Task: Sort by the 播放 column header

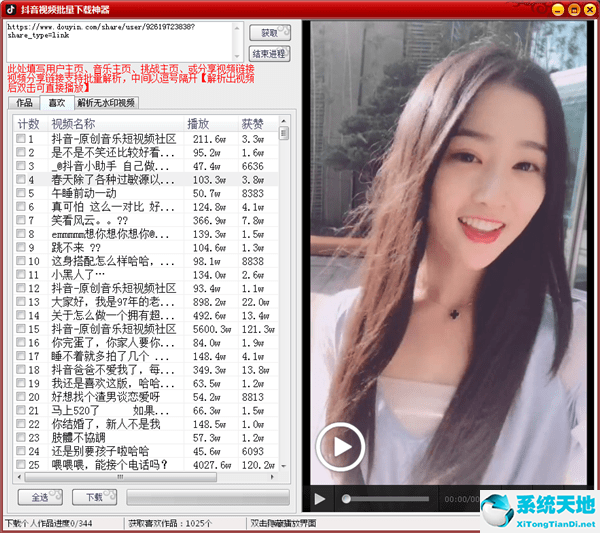Action: click(x=210, y=124)
